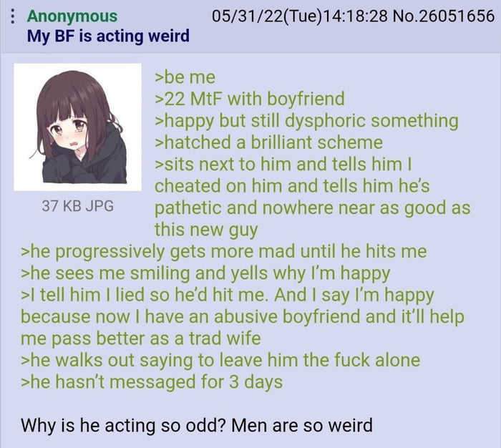Click the ">hatched a brilliant scheme" line
This screenshot has height=448, width=501.
pos(268,142)
